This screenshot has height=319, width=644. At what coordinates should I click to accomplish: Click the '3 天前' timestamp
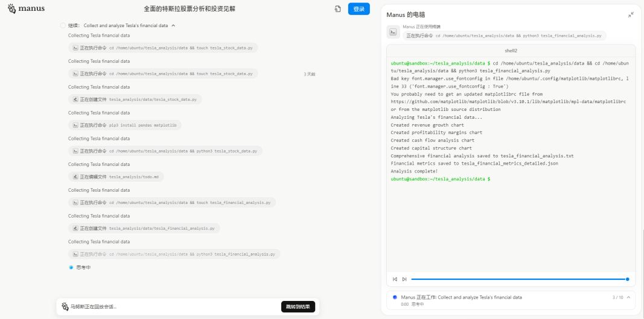tap(309, 74)
